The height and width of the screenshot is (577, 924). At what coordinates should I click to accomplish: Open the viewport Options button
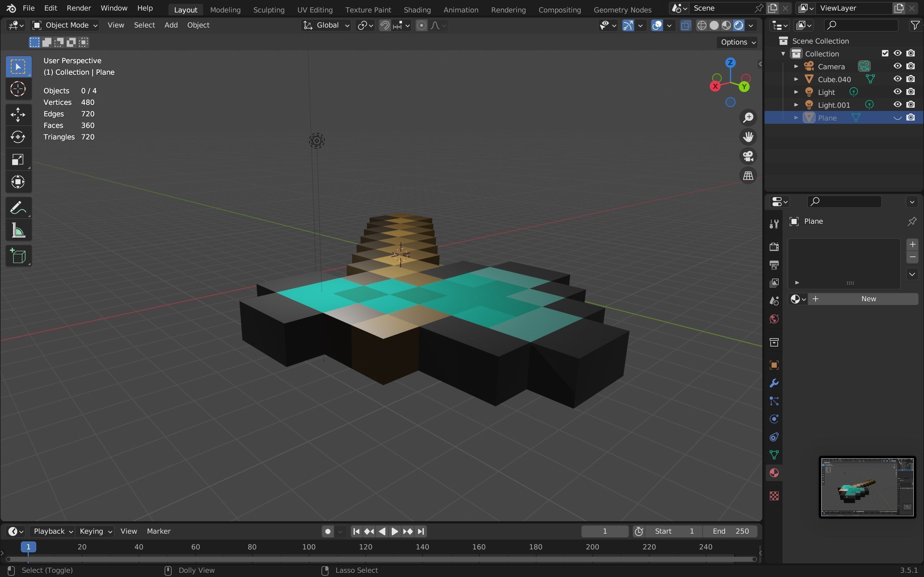tap(738, 42)
